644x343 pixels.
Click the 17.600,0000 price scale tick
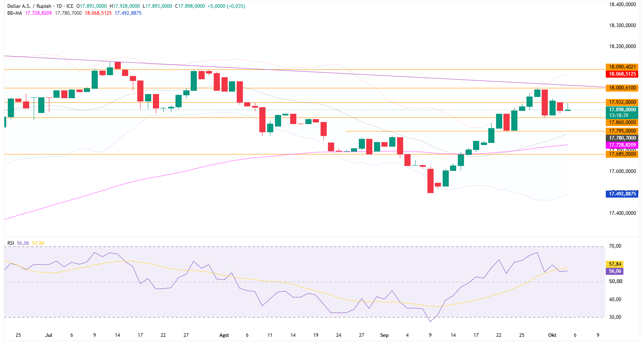click(x=622, y=171)
